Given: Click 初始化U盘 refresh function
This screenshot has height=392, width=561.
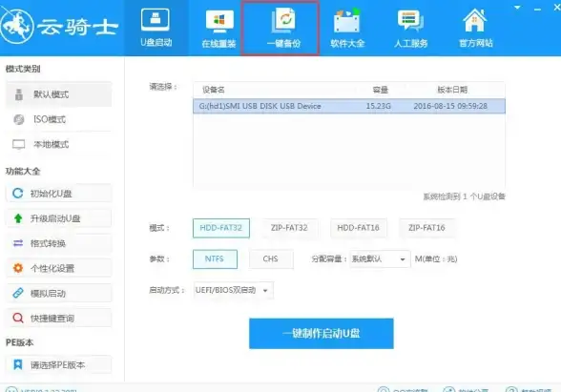Looking at the screenshot, I should coord(58,194).
